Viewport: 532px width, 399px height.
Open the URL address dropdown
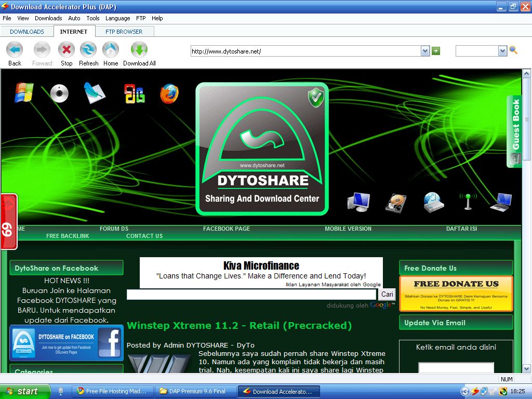[x=425, y=51]
